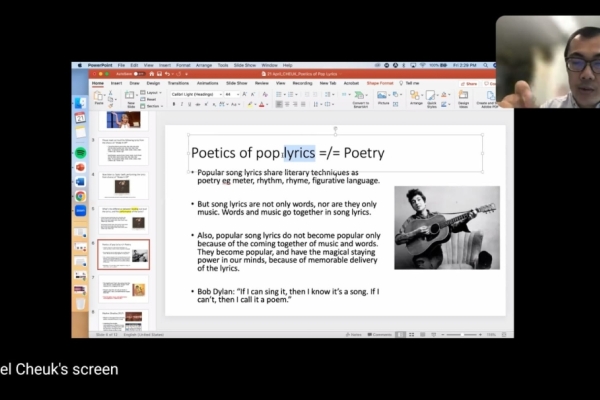The image size is (600, 400).
Task: Switch to Normal view in status bar
Action: pos(400,335)
